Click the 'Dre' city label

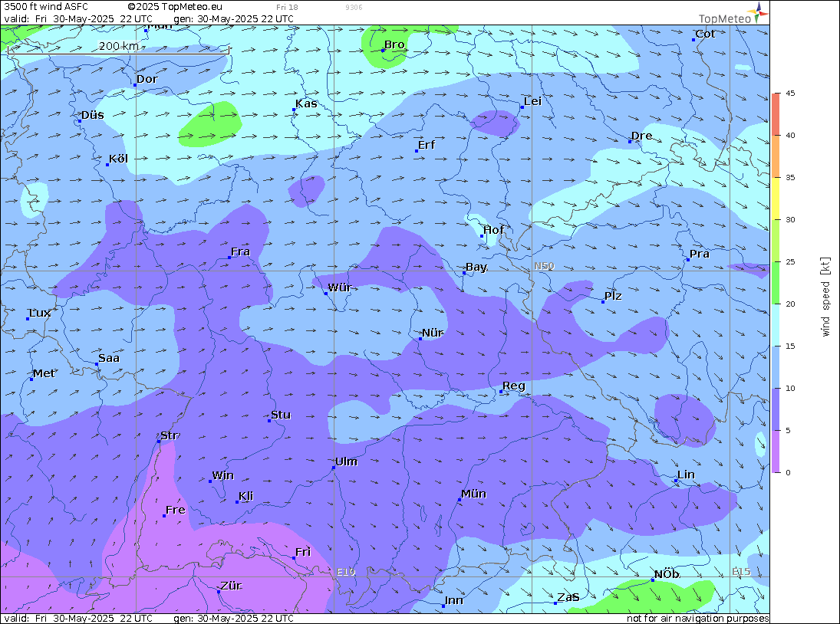642,136
